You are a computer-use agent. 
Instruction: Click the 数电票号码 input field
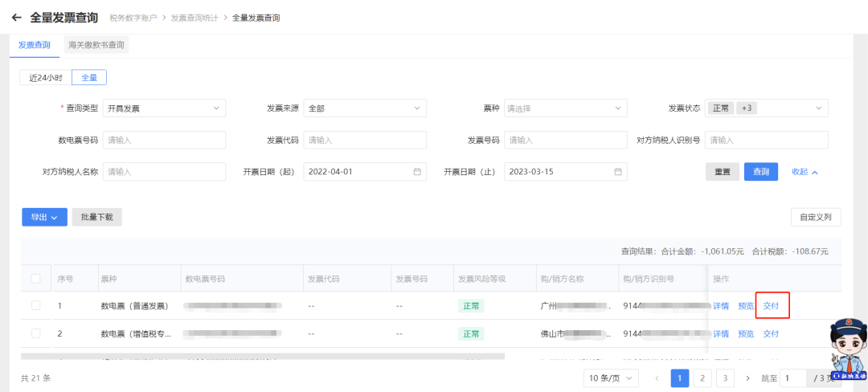(x=165, y=140)
